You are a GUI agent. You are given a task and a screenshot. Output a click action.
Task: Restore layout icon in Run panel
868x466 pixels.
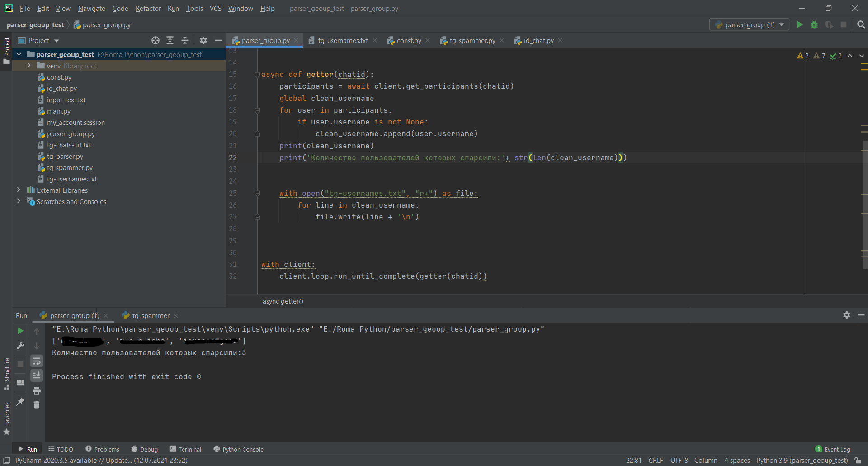(20, 383)
